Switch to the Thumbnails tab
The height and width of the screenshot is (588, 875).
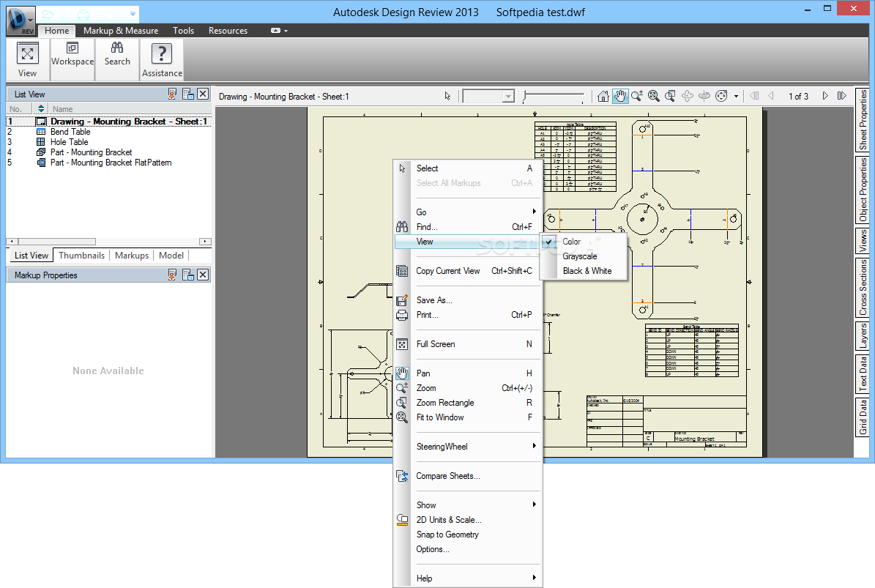click(81, 256)
